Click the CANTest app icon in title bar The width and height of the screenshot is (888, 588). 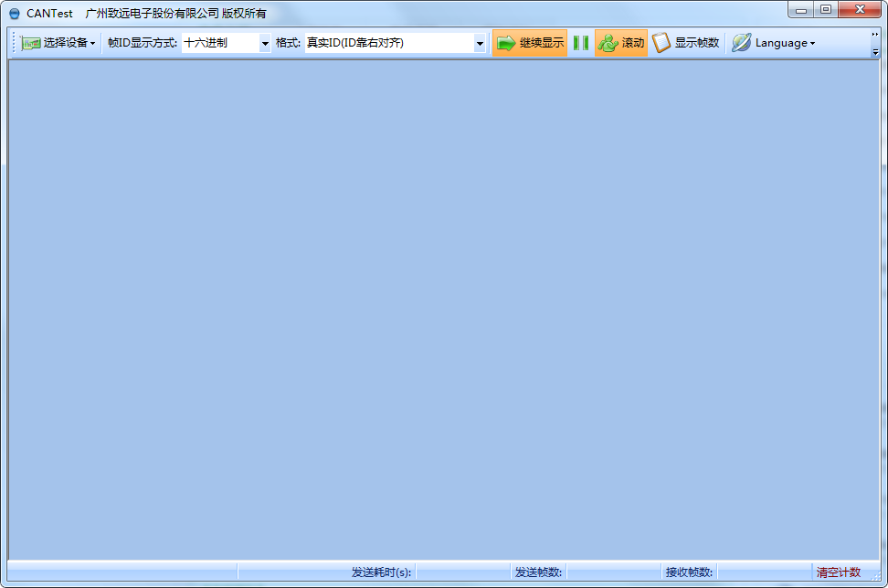click(14, 14)
